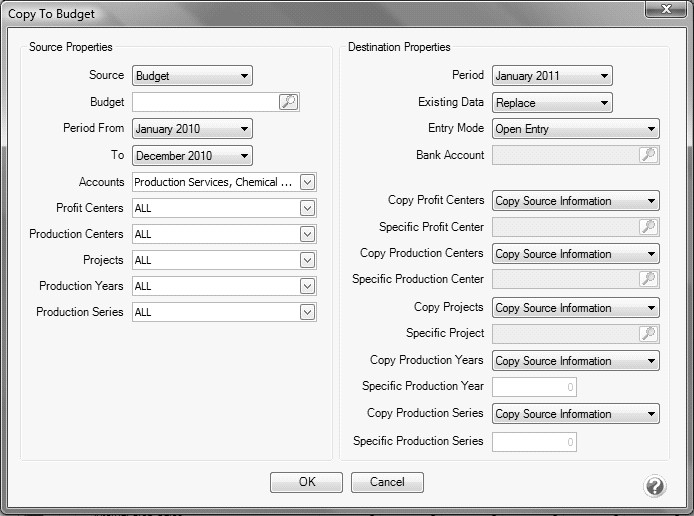Click the Specific Profit Center lookup icon
694x516 pixels.
648,227
